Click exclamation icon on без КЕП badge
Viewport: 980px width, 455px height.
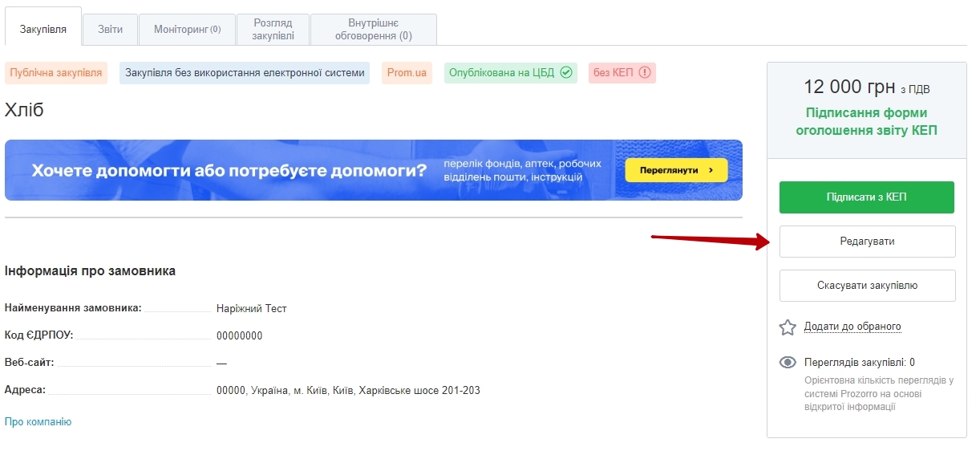coord(645,73)
